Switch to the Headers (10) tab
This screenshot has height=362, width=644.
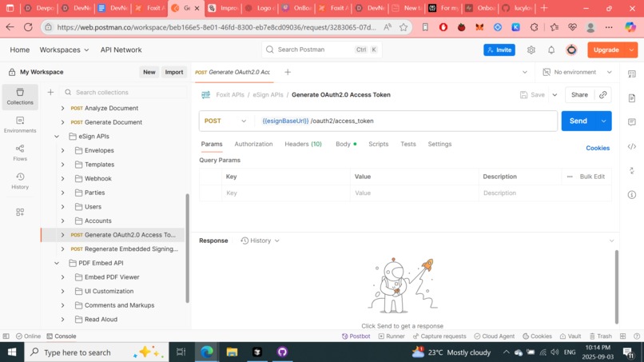(303, 144)
